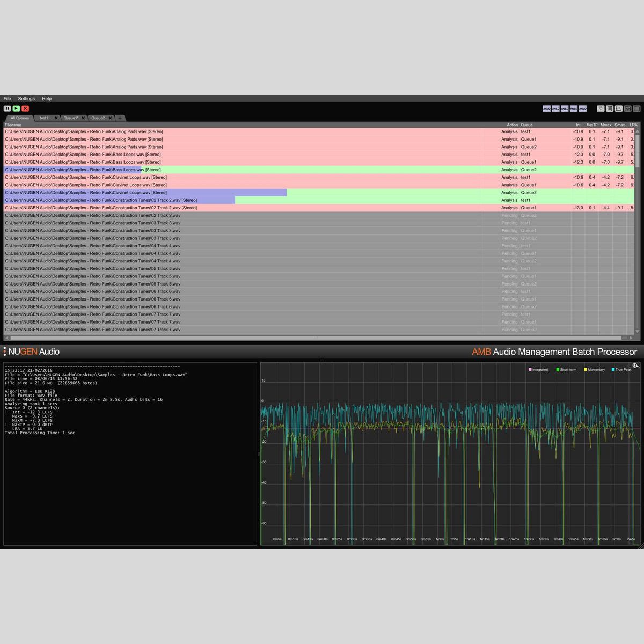Select 04 Track 4.wav row in Queue1

click(319, 253)
